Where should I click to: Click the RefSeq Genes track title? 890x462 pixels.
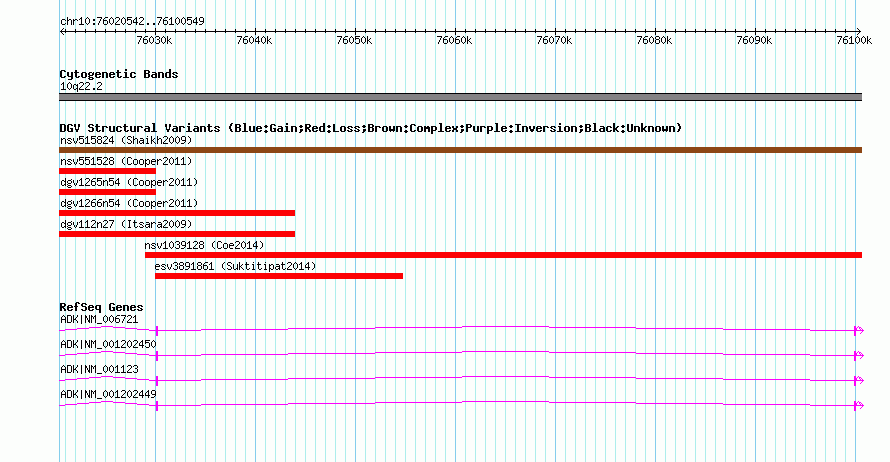[101, 307]
